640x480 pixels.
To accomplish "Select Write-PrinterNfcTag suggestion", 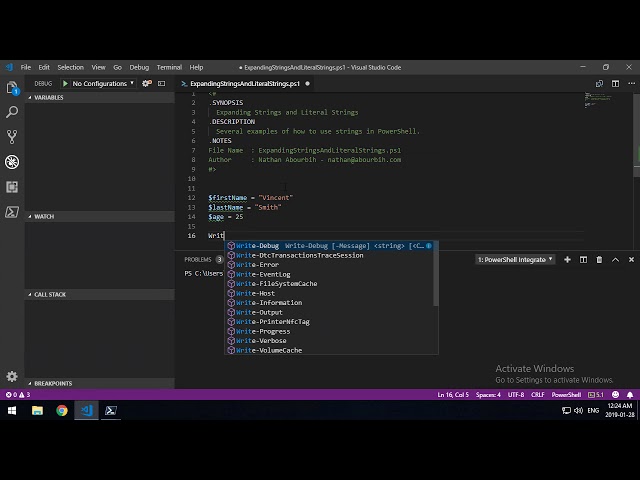I will point(331,322).
